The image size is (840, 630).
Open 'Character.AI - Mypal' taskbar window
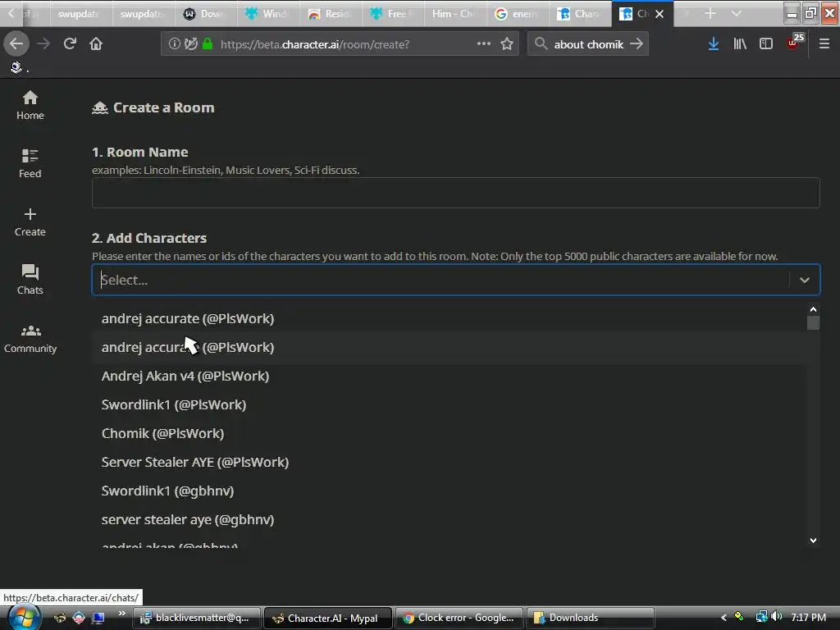click(x=328, y=618)
